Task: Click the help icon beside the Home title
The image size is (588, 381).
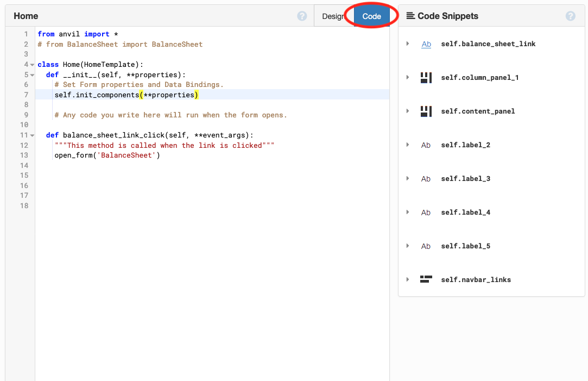Action: 302,16
